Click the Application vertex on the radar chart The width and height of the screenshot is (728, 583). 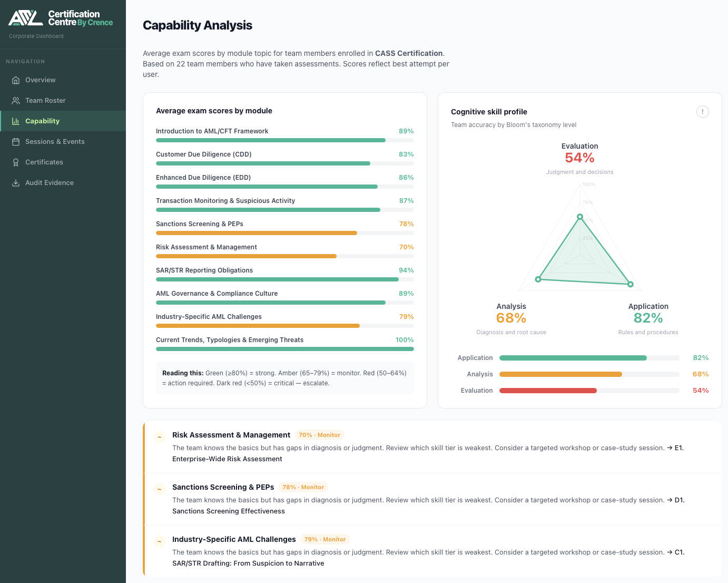(x=630, y=284)
